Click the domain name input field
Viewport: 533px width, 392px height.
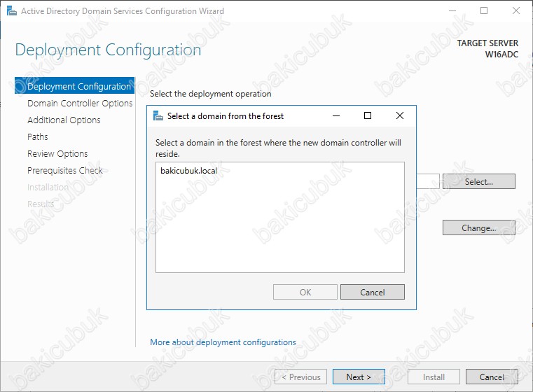(428, 182)
